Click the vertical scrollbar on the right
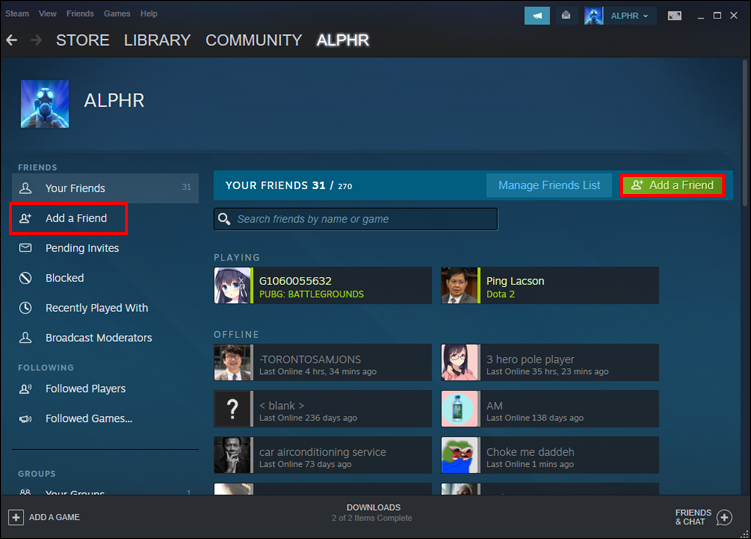The width and height of the screenshot is (751, 539). (745, 134)
